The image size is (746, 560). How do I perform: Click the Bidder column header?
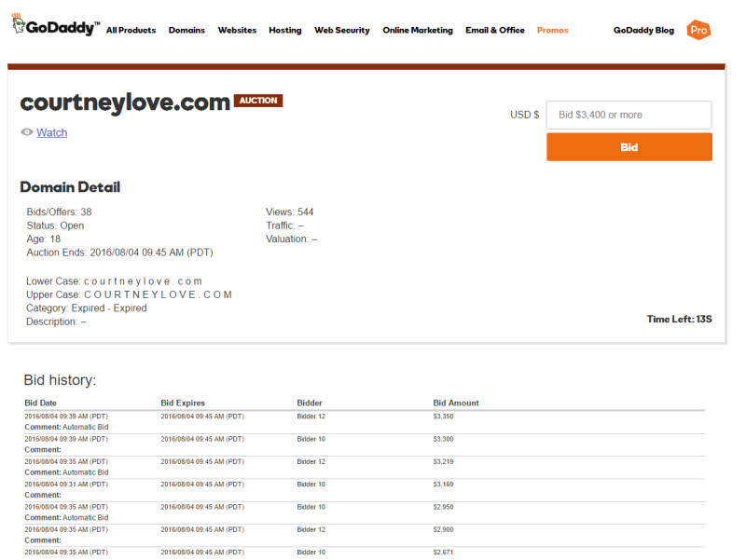pos(310,403)
